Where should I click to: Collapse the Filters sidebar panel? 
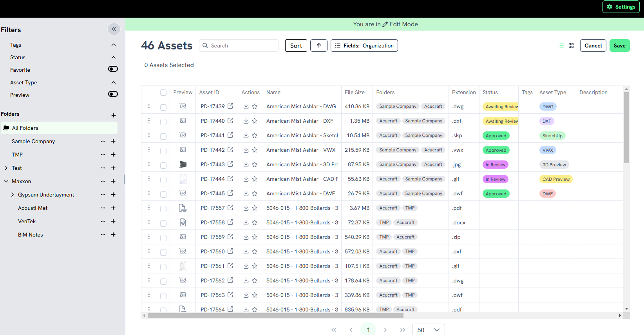114,29
